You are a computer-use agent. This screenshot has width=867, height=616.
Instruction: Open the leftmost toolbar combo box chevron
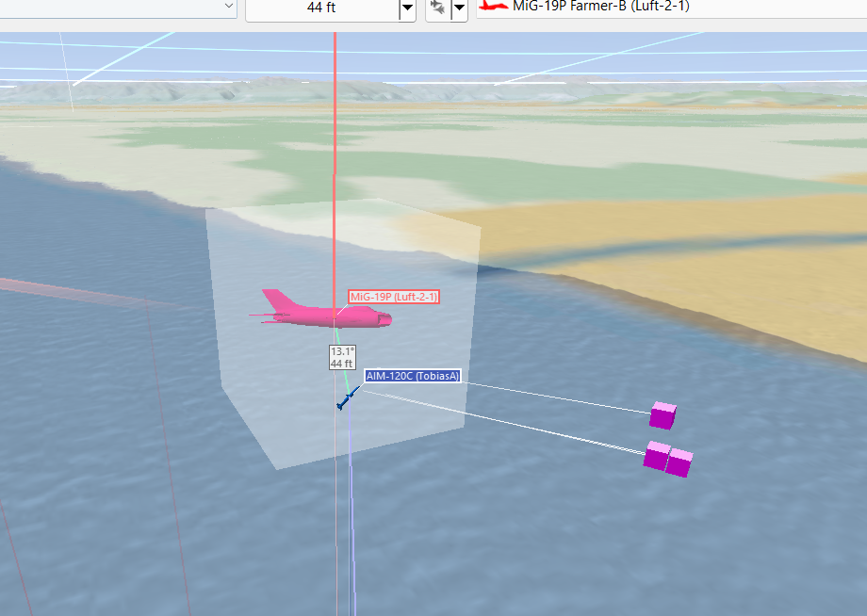(228, 6)
